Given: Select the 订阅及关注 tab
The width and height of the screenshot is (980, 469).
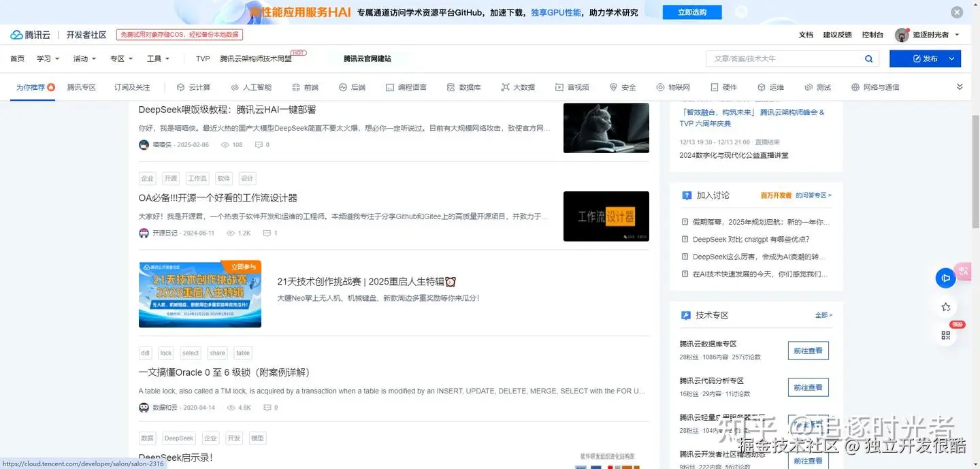Looking at the screenshot, I should pyautogui.click(x=132, y=87).
